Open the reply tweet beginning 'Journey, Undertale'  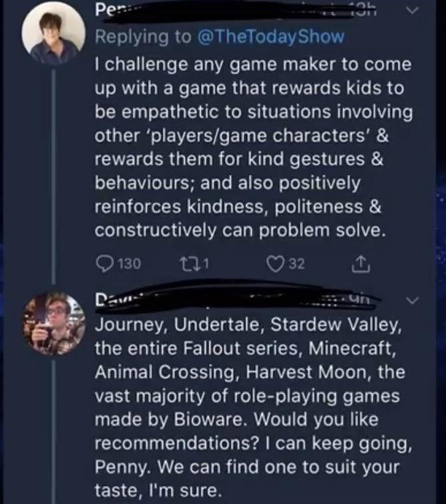(x=254, y=408)
